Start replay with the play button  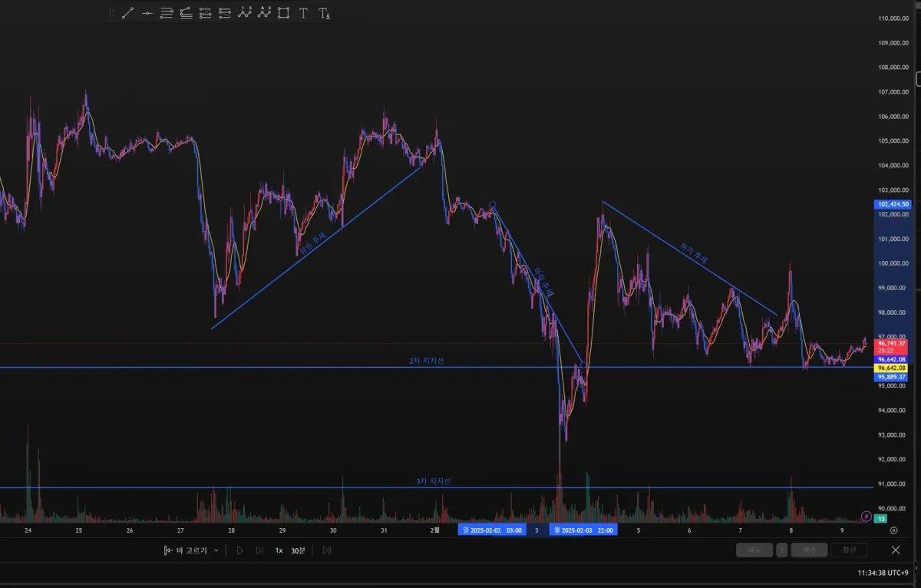(239, 550)
